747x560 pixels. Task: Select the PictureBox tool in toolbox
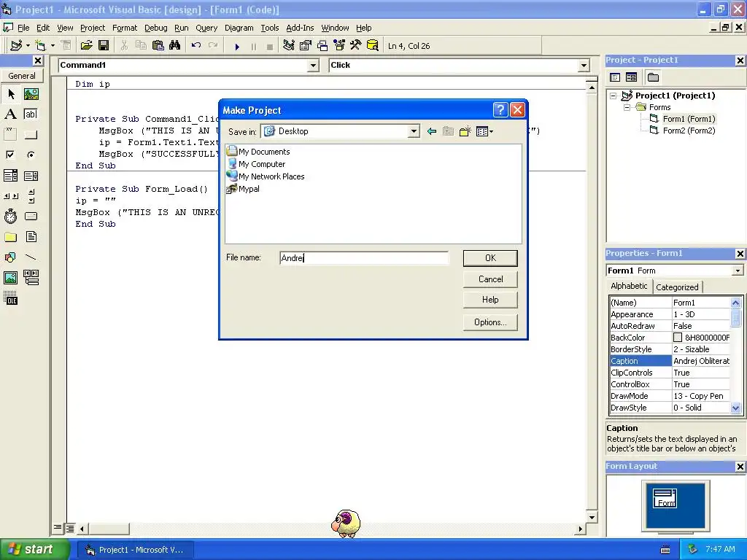(31, 94)
